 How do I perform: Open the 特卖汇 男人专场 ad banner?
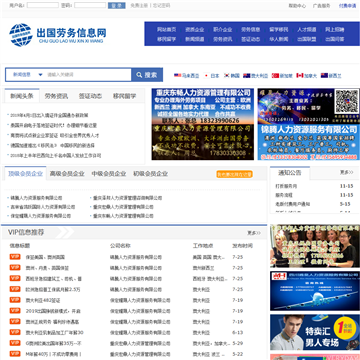point(315,332)
